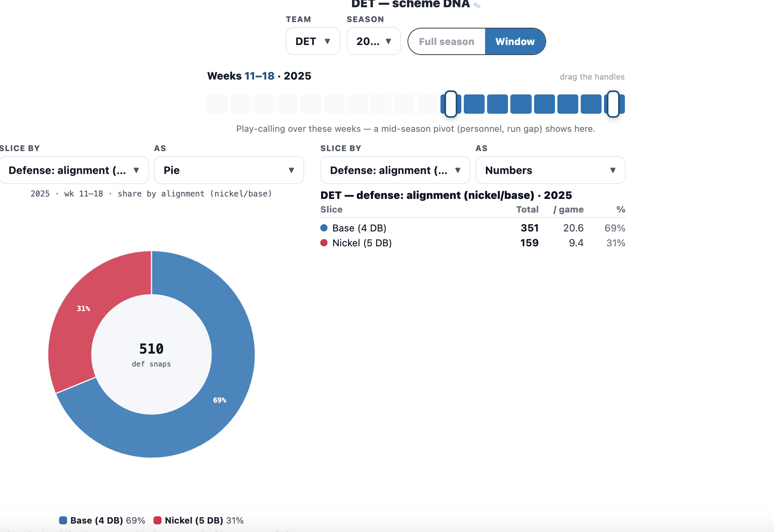
Task: Click the 351 total value
Action: coord(530,228)
